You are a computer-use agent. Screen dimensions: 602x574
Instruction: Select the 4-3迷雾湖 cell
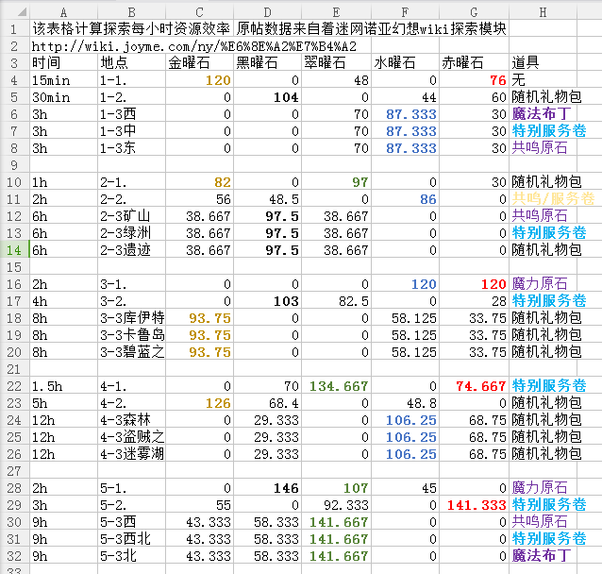132,454
